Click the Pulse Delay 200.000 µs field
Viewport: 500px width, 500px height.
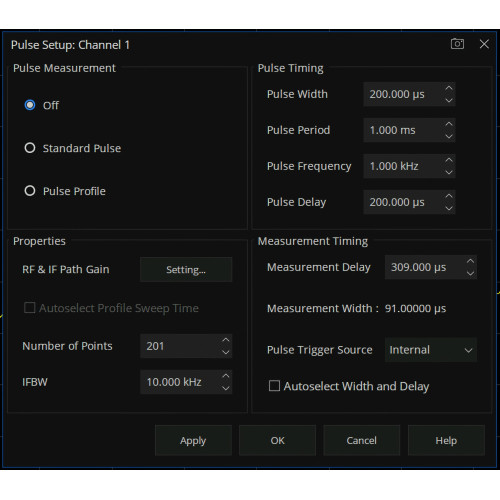click(409, 202)
